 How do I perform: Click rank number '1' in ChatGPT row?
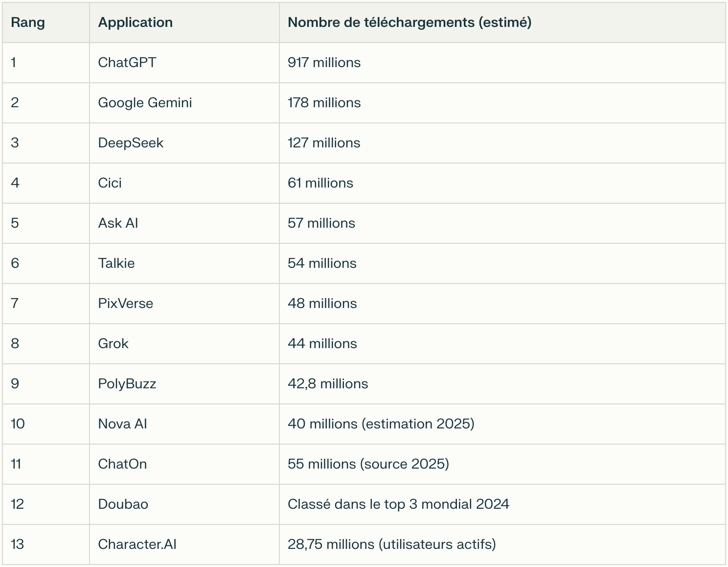14,63
